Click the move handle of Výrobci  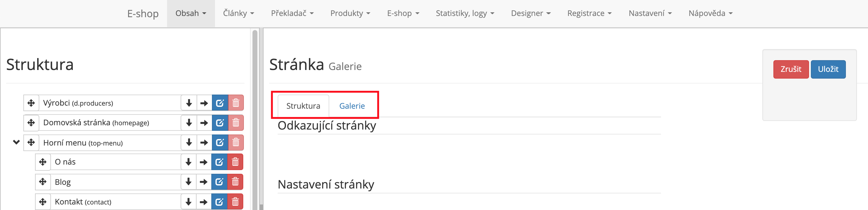pyautogui.click(x=31, y=103)
